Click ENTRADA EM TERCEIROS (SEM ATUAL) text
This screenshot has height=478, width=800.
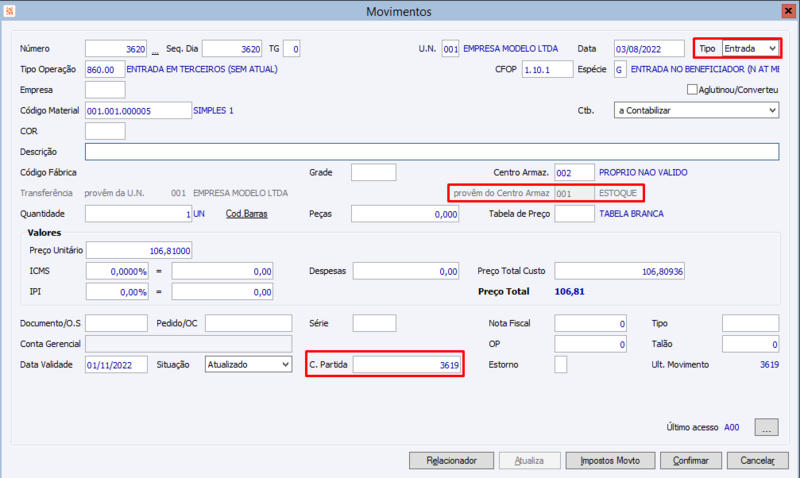[202, 69]
